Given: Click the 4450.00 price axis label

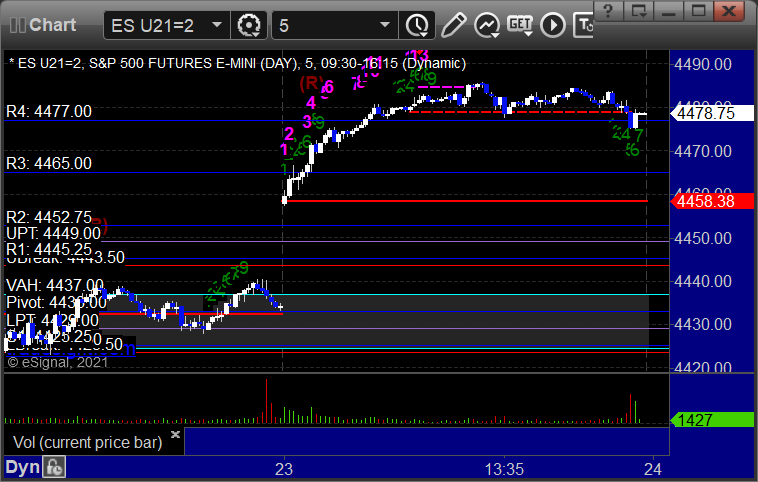Looking at the screenshot, I should point(703,238).
